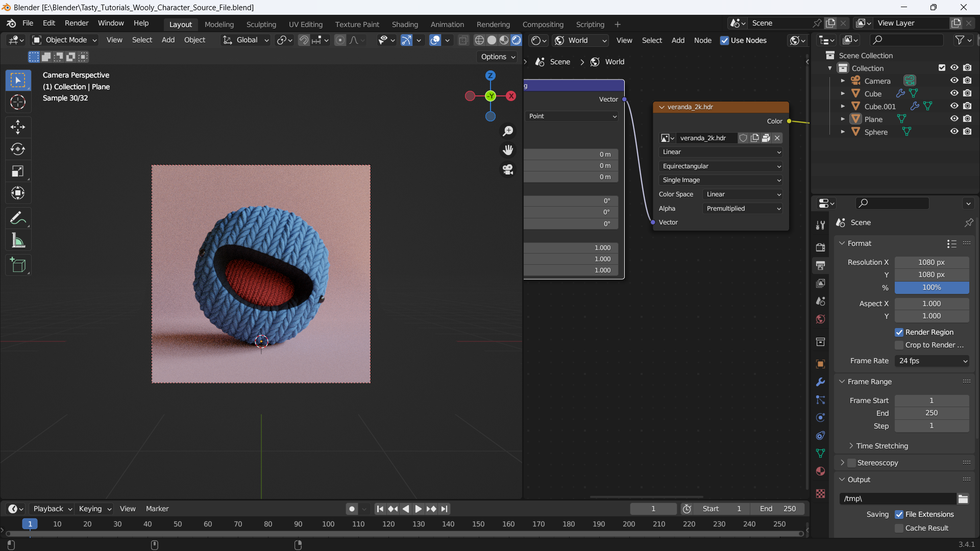Switch to material preview shading
980x551 pixels.
504,40
